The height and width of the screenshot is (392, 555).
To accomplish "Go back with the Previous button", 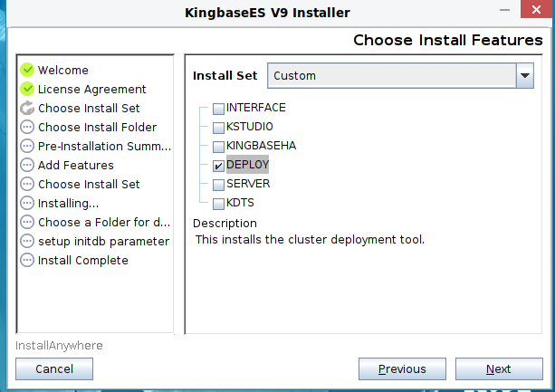I will (402, 368).
